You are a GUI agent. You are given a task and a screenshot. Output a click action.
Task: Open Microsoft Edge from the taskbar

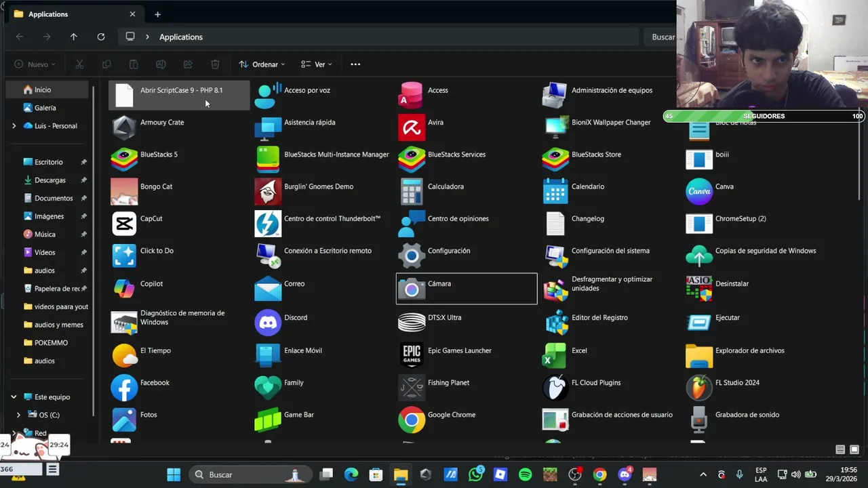point(351,474)
